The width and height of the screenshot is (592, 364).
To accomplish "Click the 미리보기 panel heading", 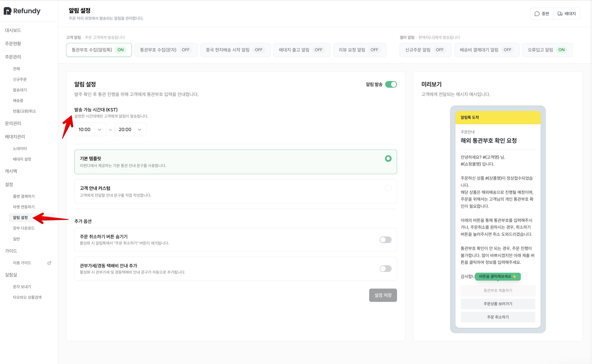I will tap(431, 84).
